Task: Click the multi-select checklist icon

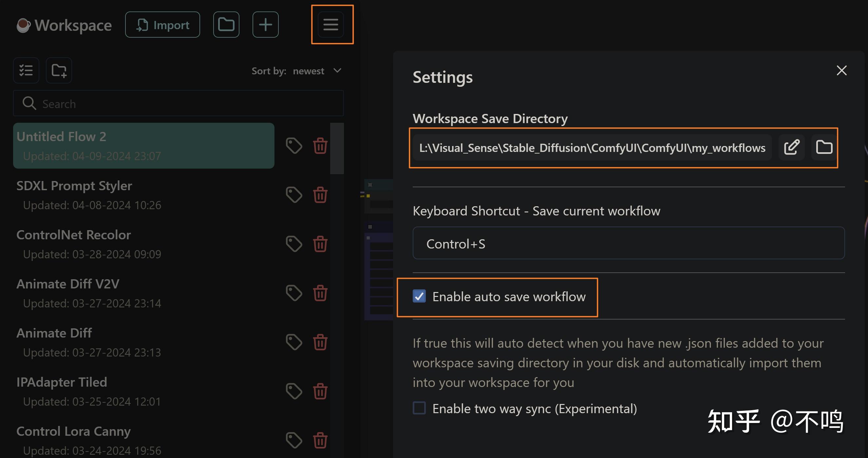Action: coord(26,70)
